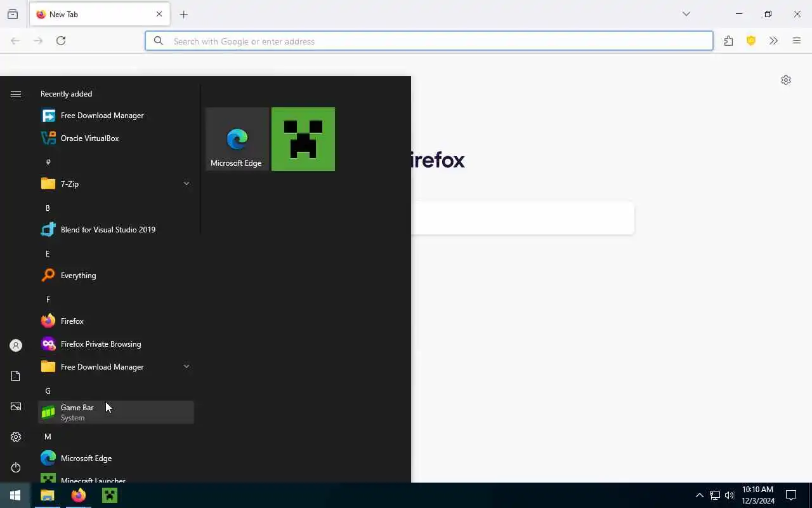
Task: Click the search box on Firefox new tab page
Action: (x=523, y=218)
